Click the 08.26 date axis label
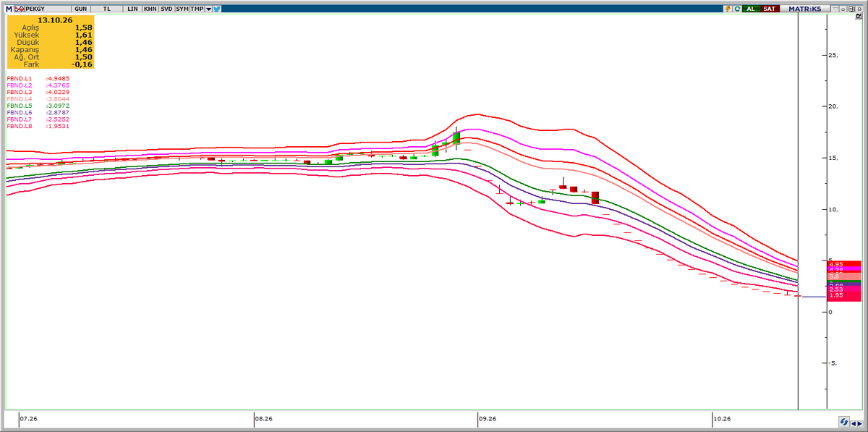This screenshot has width=868, height=432. click(264, 418)
